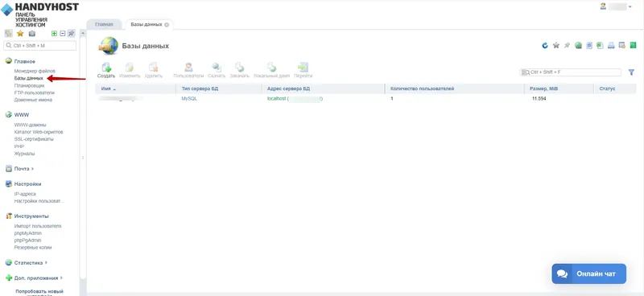
Task: Click the table settings icon with gear
Action: 621,46
